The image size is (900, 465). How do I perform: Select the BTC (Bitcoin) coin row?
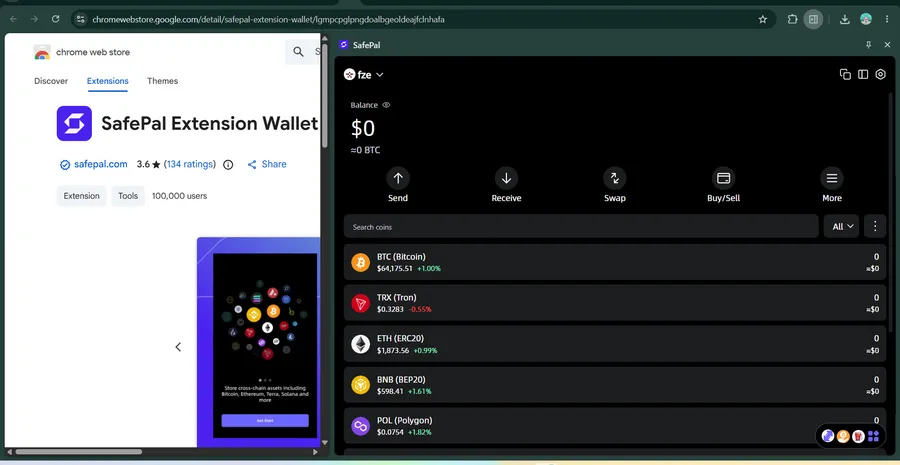point(615,262)
